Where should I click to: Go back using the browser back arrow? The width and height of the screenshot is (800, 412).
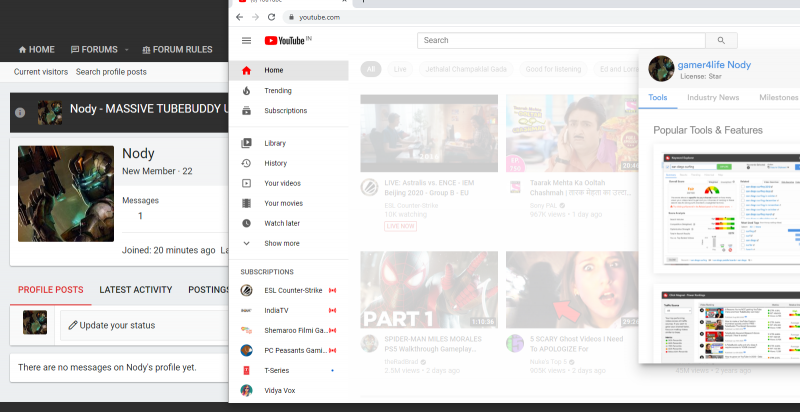[x=240, y=17]
